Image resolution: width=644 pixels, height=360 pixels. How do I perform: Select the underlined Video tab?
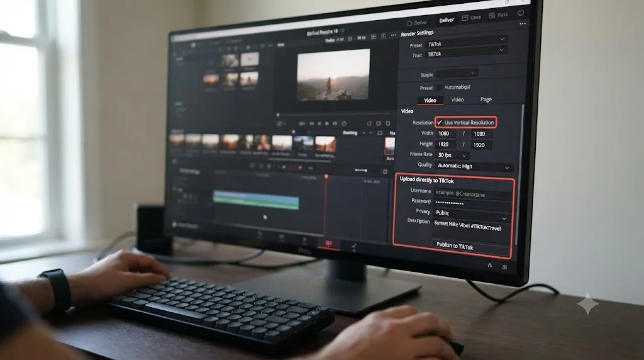[430, 100]
